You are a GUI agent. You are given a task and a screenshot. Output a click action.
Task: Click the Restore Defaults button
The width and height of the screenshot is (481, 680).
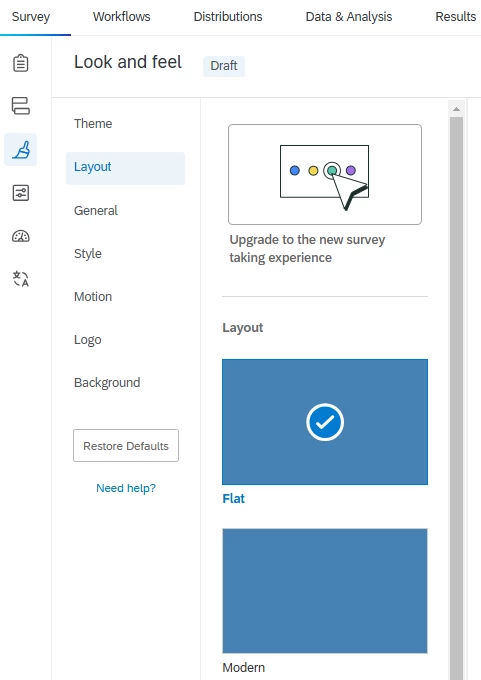pos(126,446)
